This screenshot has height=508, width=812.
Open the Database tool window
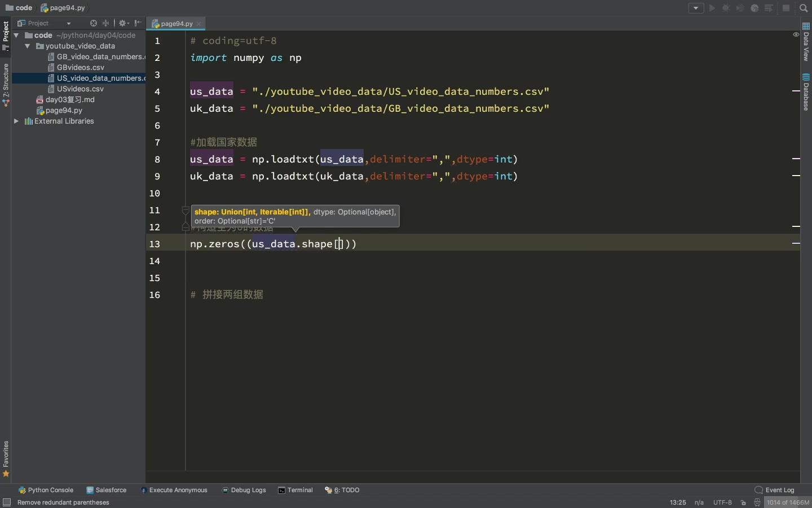point(806,92)
